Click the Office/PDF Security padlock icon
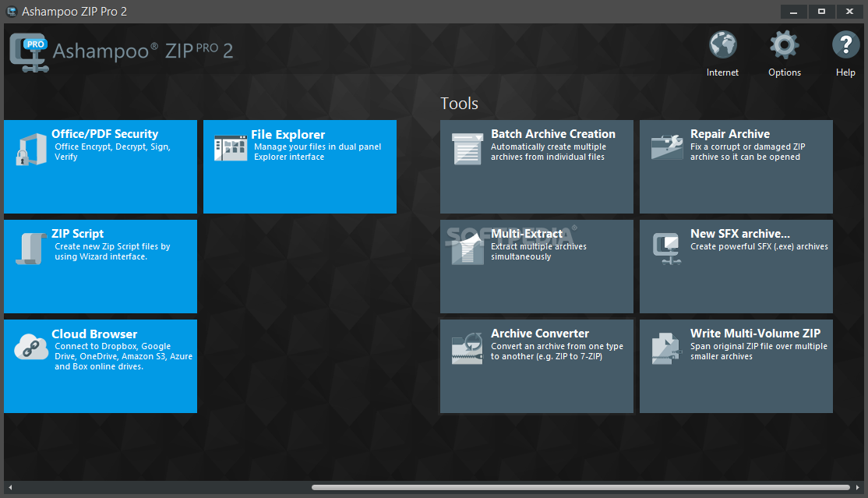Screen dimensions: 868x498 click(31, 150)
